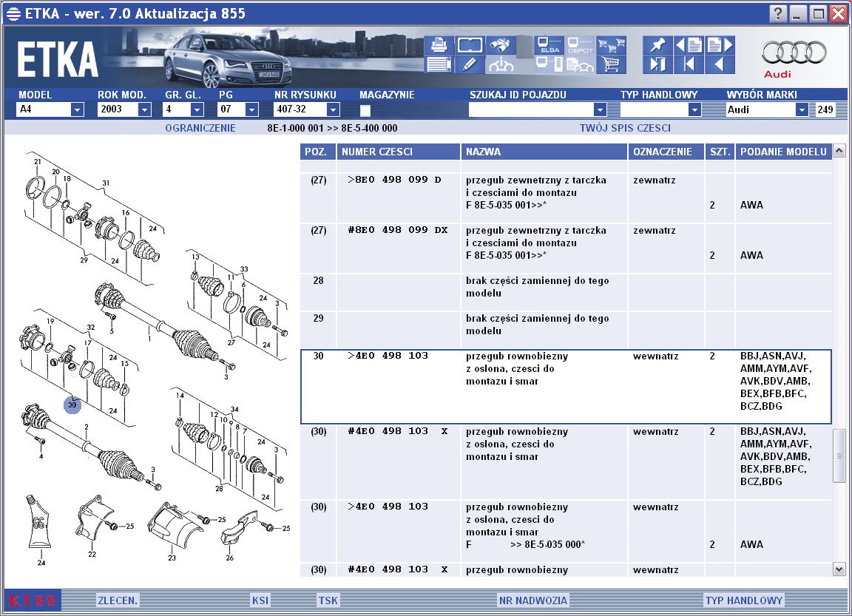The width and height of the screenshot is (852, 616).
Task: Select the row with position 29
Action: coord(567,330)
